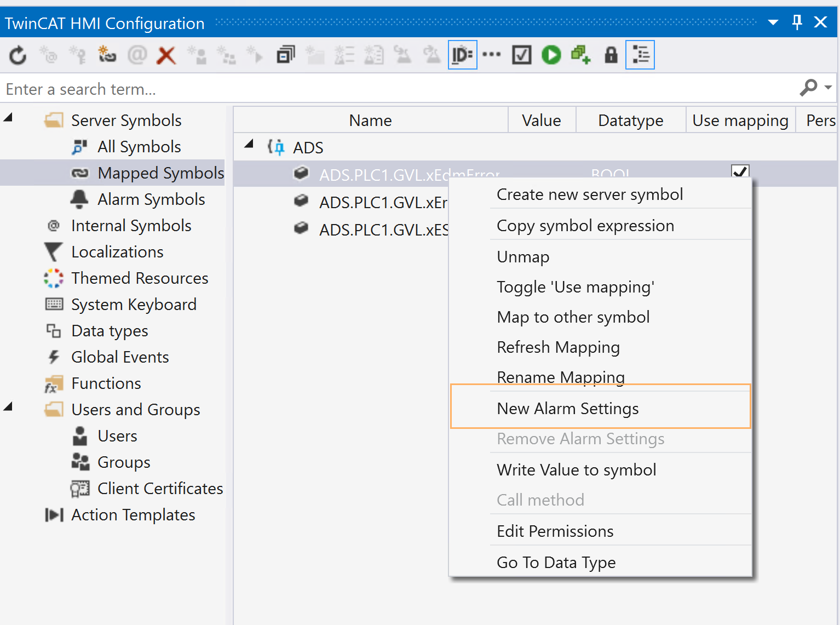The height and width of the screenshot is (625, 840).
Task: Choose Refresh Mapping menu entry
Action: pyautogui.click(x=558, y=347)
